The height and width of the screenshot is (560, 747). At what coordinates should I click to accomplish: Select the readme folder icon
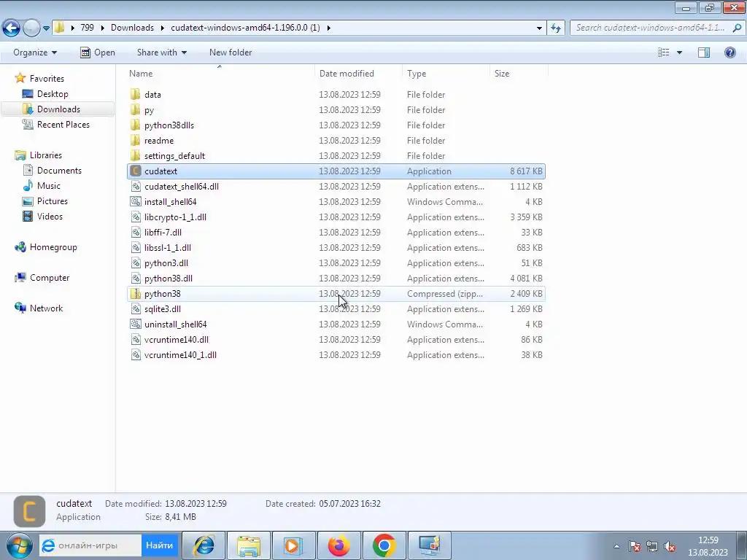click(136, 141)
